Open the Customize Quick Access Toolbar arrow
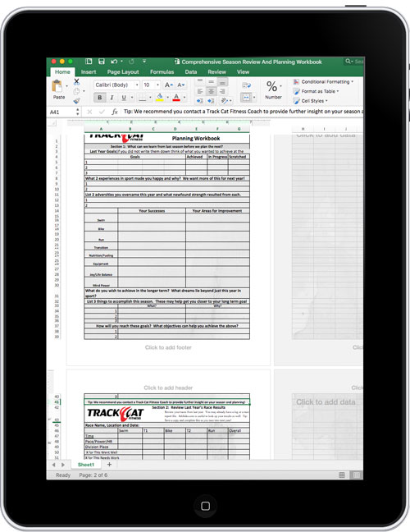Viewport: 410px width, 532px height. 144,61
